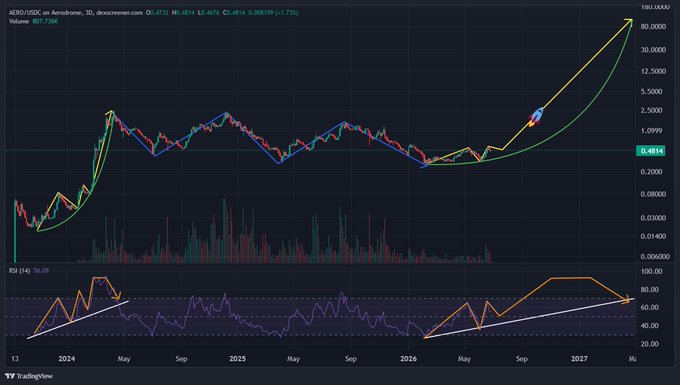Click the May label right after 2025

click(x=293, y=359)
